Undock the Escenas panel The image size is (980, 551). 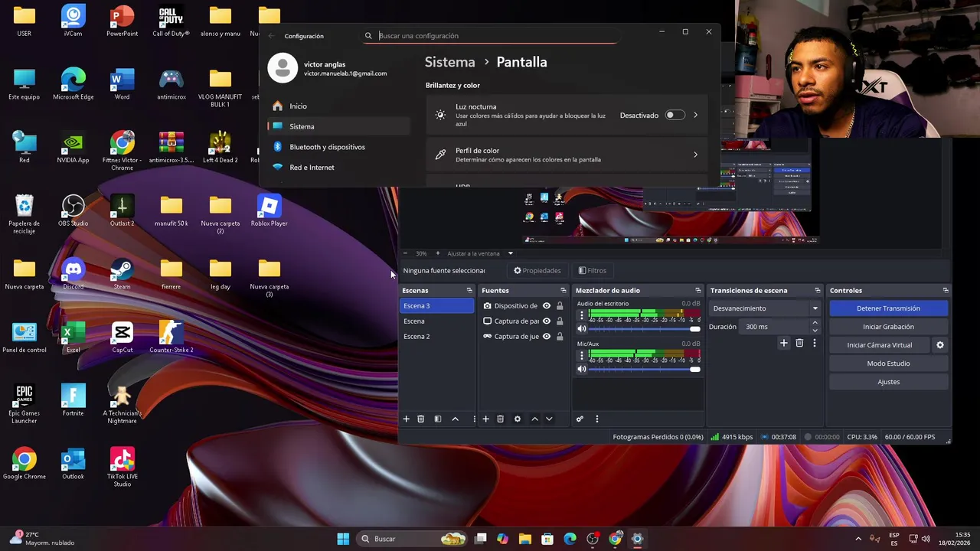469,290
